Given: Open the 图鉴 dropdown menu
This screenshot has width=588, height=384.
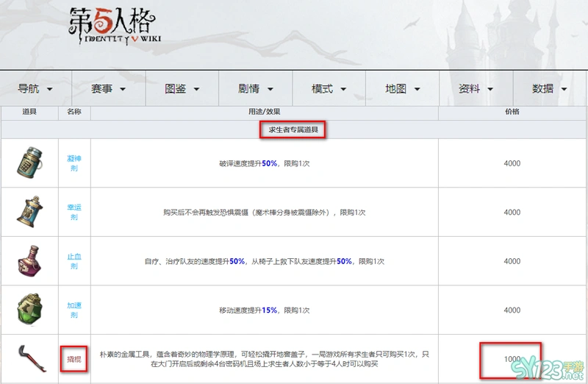Looking at the screenshot, I should coord(182,89).
